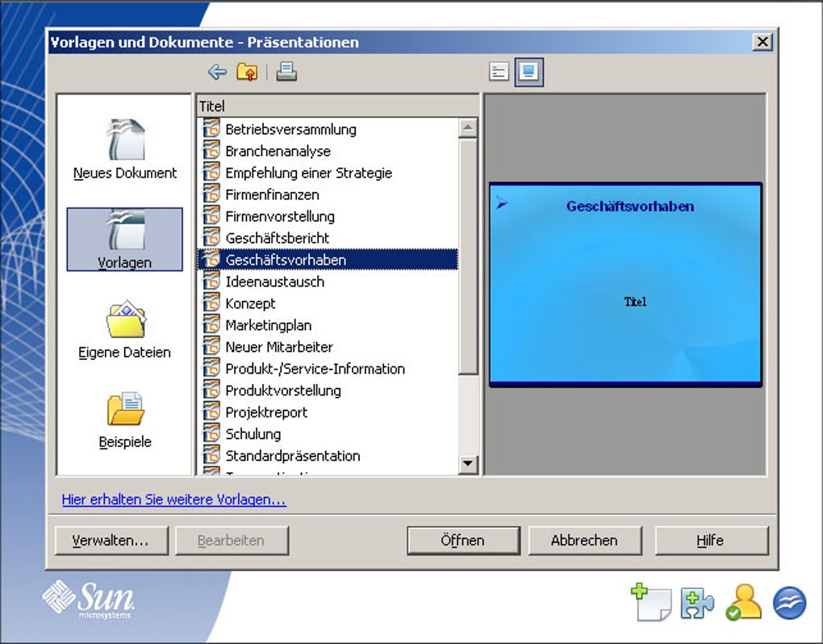Screen dimensions: 823x644
Task: Click the list scroll up arrow
Action: tap(468, 128)
